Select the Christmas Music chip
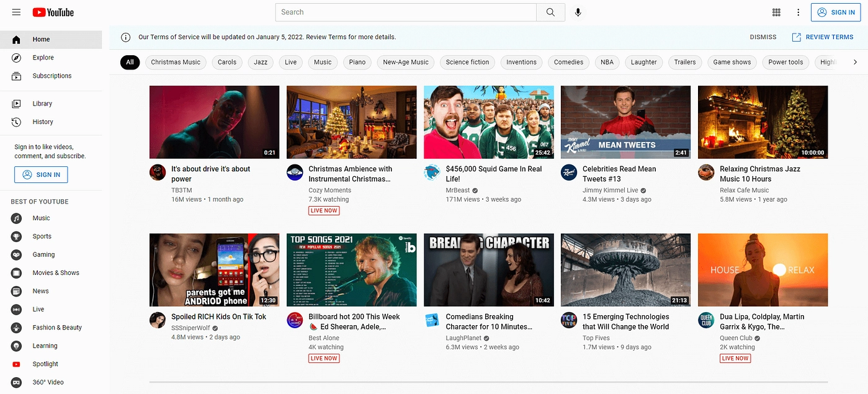The height and width of the screenshot is (394, 868). pos(176,62)
